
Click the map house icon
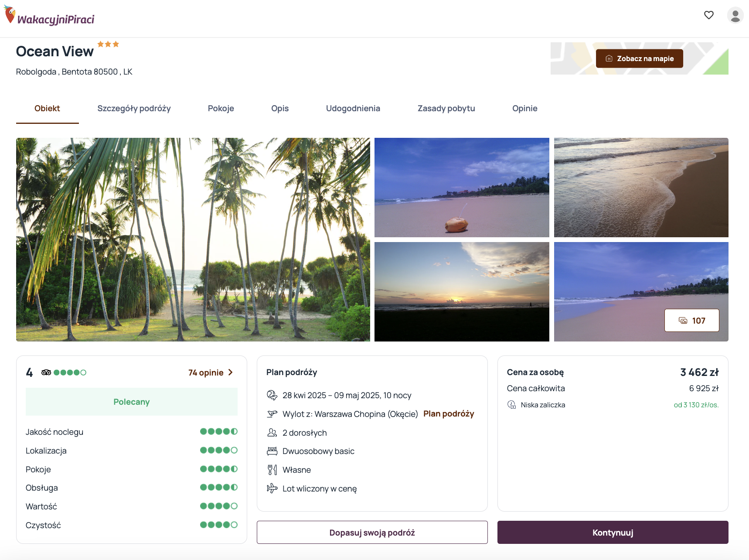tap(609, 58)
